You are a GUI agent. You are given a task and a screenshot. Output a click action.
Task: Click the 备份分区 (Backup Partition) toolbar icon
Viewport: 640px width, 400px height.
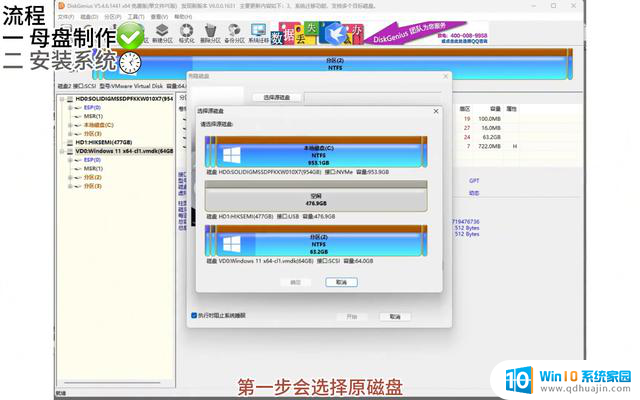234,33
